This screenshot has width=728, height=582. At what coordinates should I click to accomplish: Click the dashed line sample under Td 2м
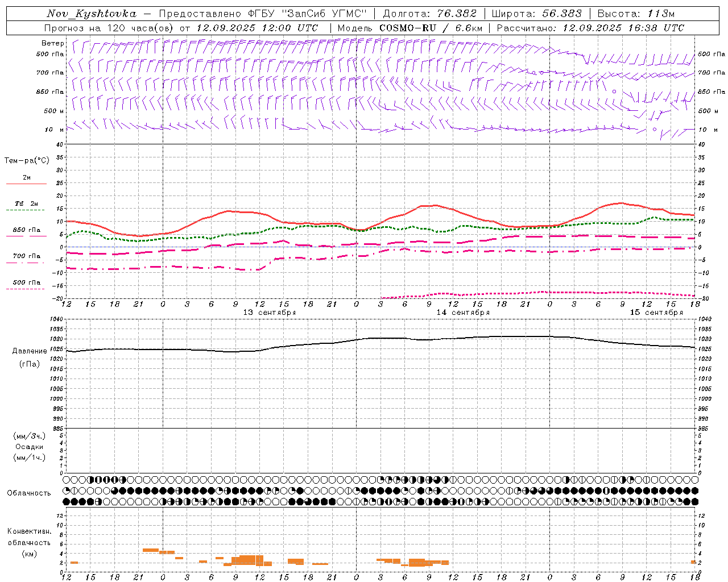coord(25,210)
